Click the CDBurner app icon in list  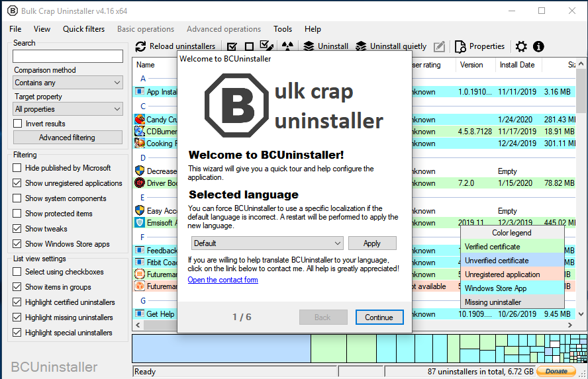point(140,132)
